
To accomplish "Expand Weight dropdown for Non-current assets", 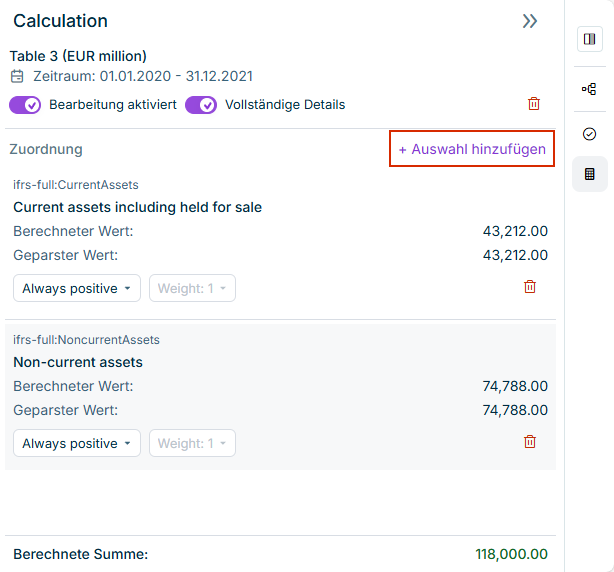I will (x=192, y=443).
